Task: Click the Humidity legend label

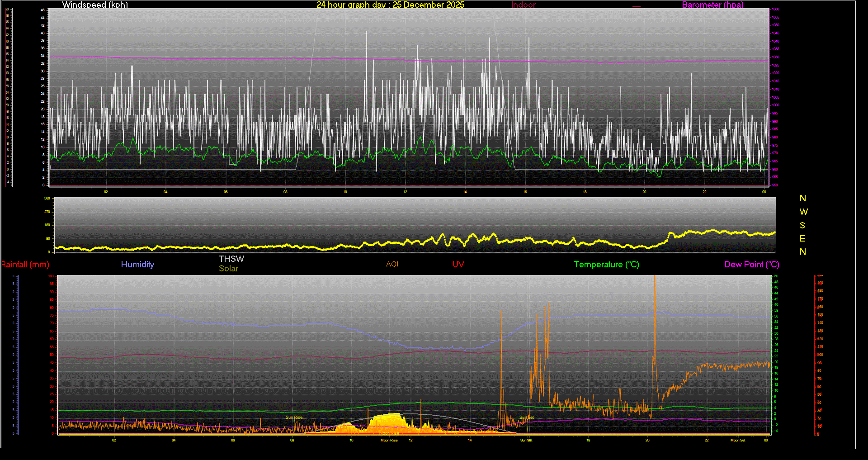Action: point(137,265)
